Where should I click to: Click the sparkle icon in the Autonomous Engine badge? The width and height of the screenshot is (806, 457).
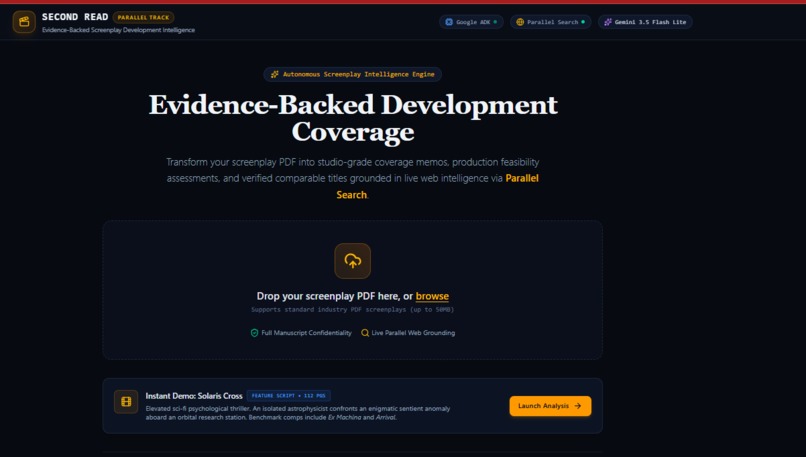[x=274, y=75]
